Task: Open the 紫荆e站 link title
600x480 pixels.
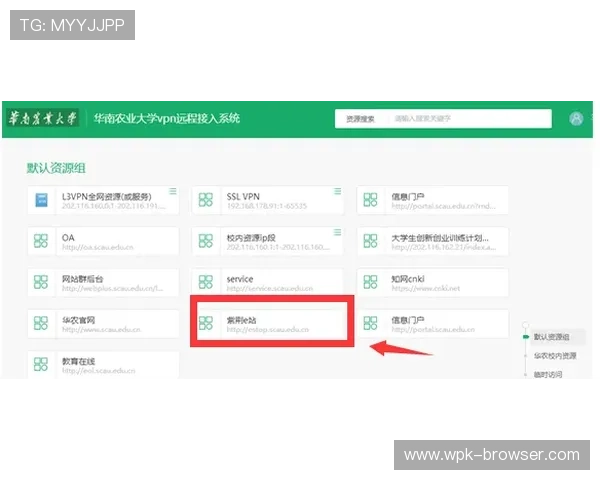Action: coord(241,320)
